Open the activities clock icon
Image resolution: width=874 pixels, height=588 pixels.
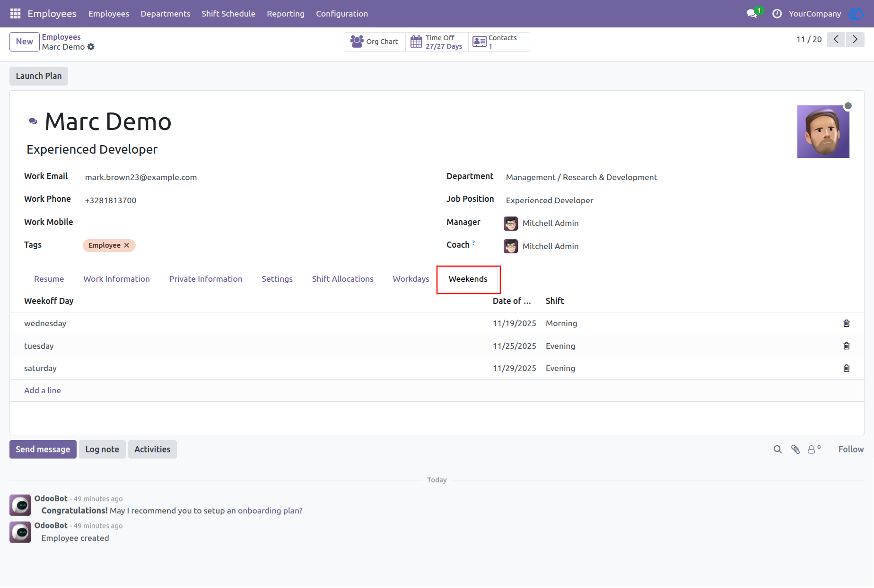(777, 14)
